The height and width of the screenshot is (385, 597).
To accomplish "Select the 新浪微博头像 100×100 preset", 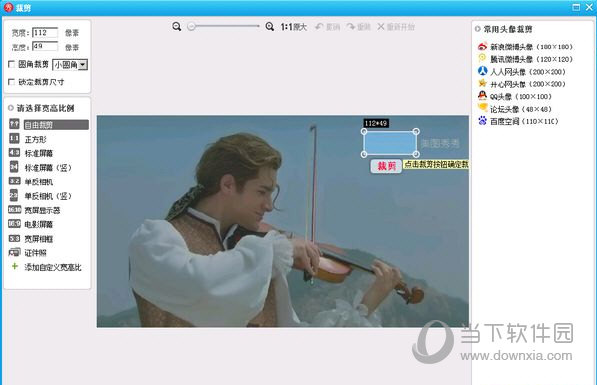I will [525, 47].
